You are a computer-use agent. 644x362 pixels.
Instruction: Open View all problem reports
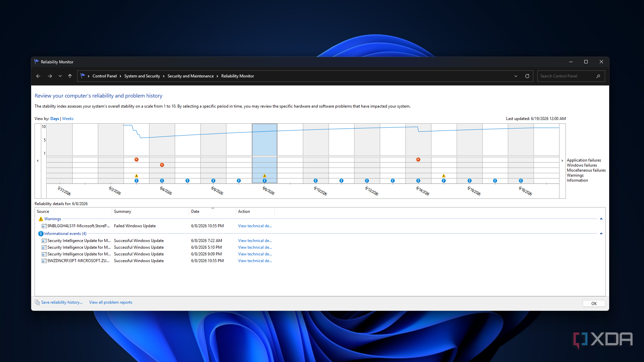[111, 302]
